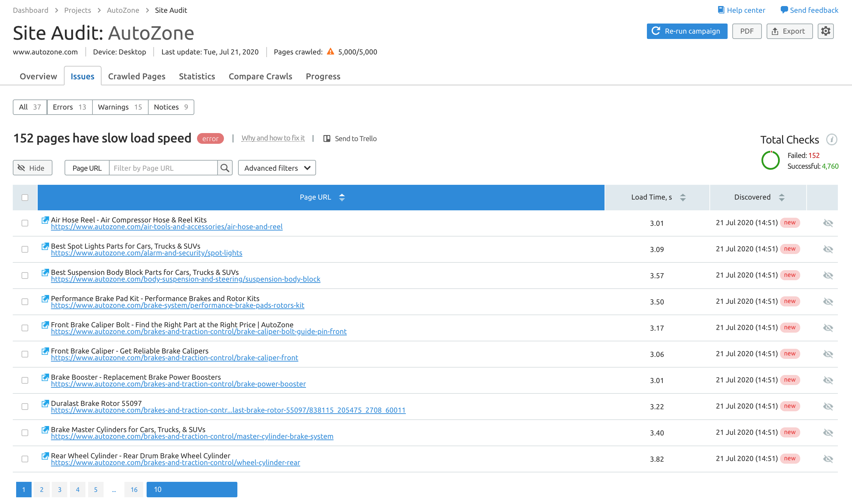Go to the Progress tab

[323, 76]
